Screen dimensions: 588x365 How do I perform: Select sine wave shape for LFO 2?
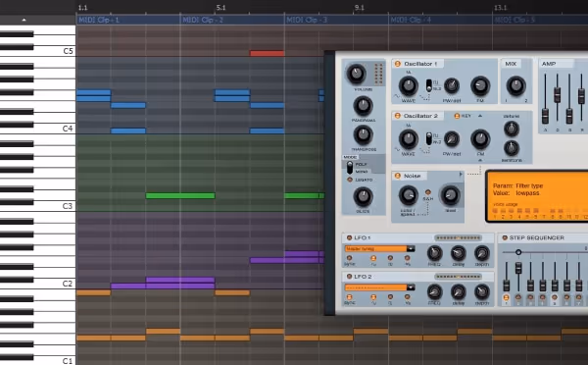pyautogui.click(x=373, y=296)
